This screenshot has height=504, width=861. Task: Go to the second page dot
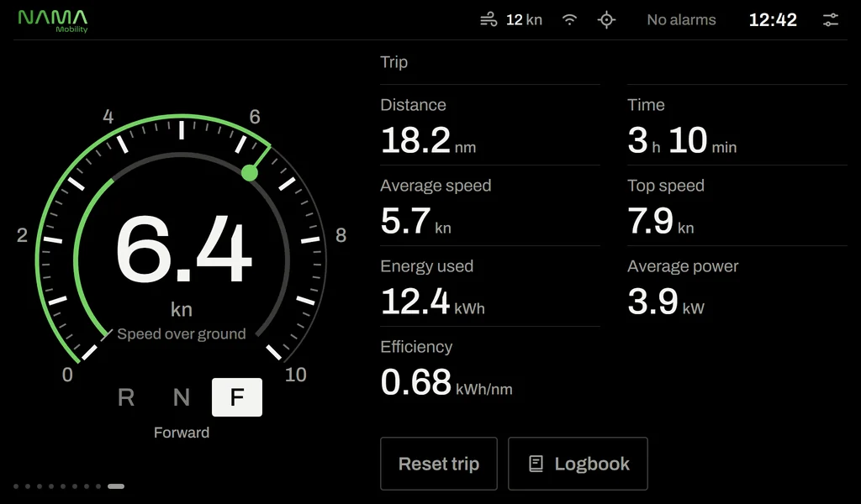[x=28, y=486]
